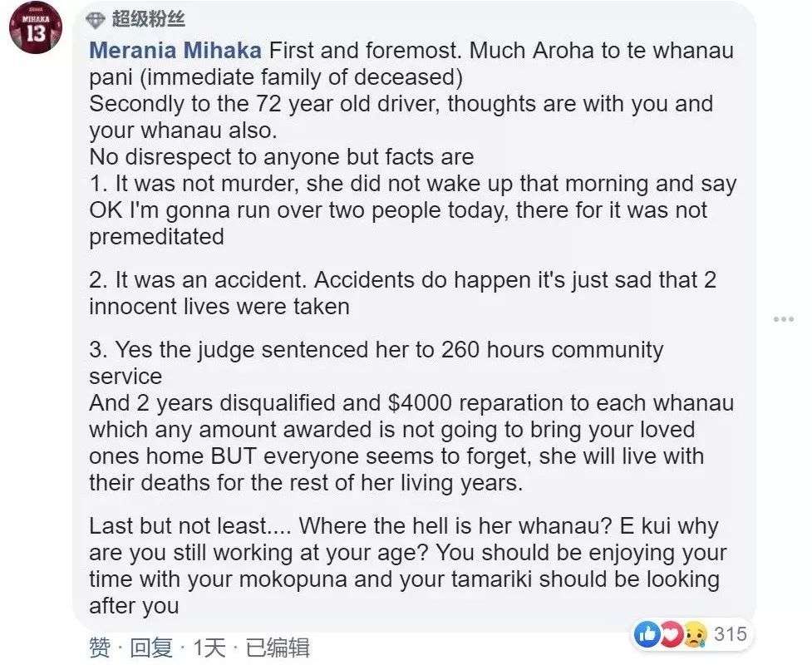812x670 pixels.
Task: Reply to the comment via 回复
Action: click(151, 648)
